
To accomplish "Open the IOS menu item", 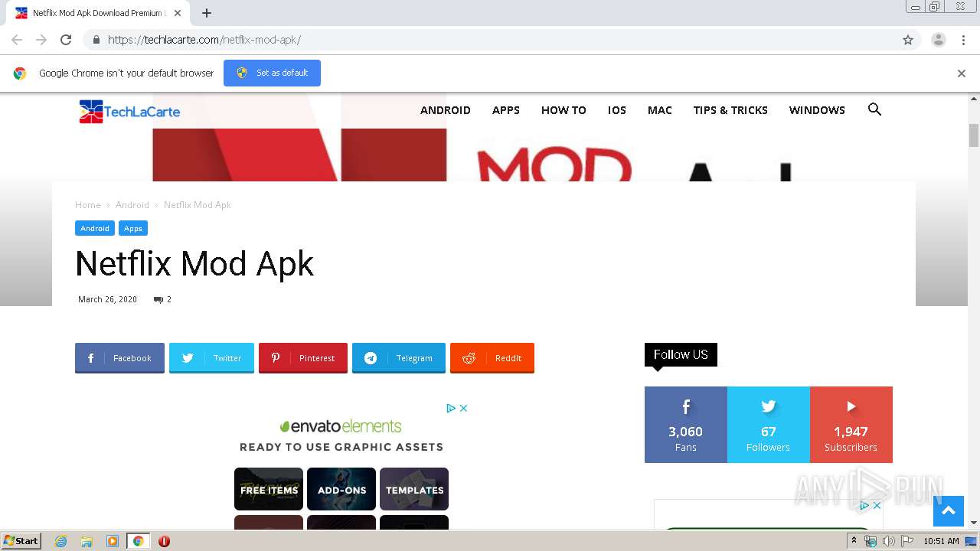I will (x=616, y=110).
